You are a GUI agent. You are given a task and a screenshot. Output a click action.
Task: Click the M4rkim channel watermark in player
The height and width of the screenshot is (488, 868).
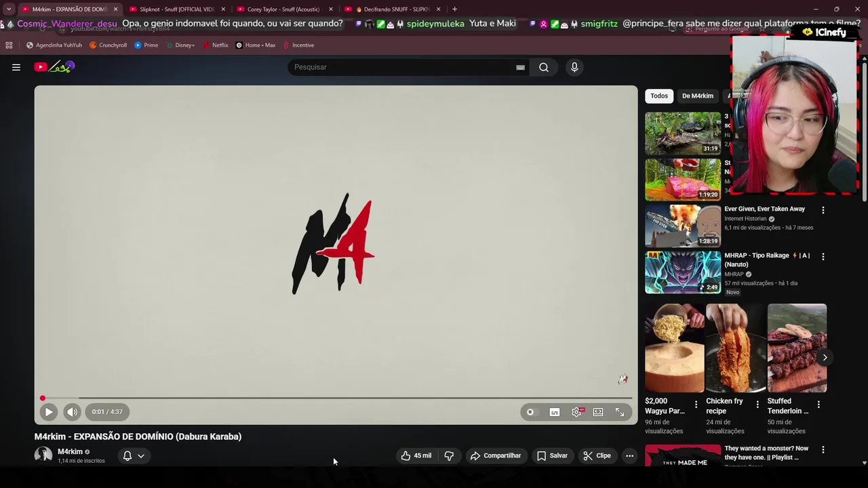[623, 380]
